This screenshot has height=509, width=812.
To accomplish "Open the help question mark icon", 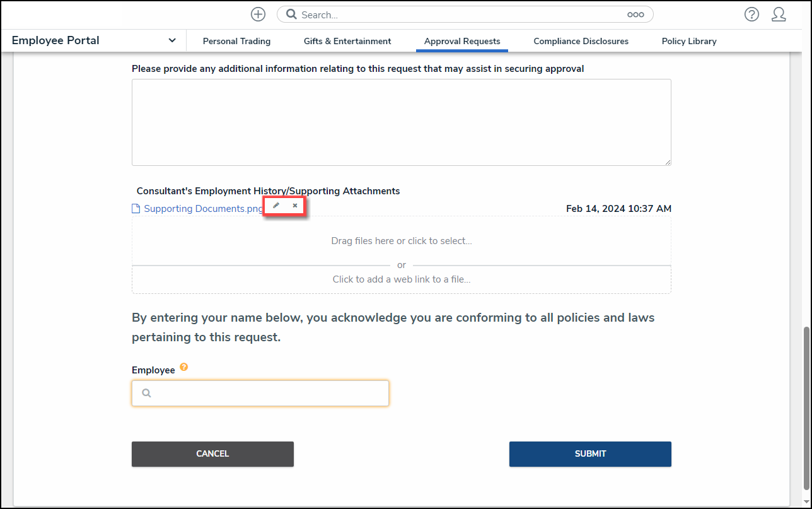I will 751,15.
